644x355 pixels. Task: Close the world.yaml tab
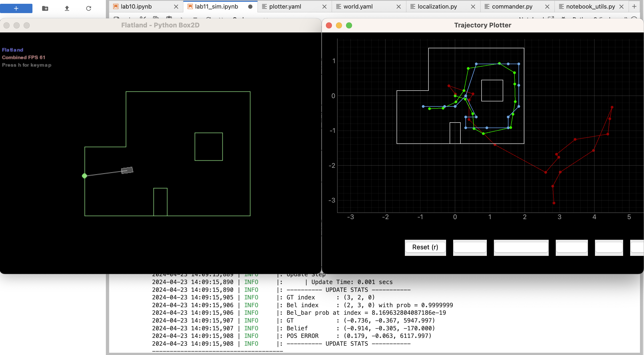399,7
